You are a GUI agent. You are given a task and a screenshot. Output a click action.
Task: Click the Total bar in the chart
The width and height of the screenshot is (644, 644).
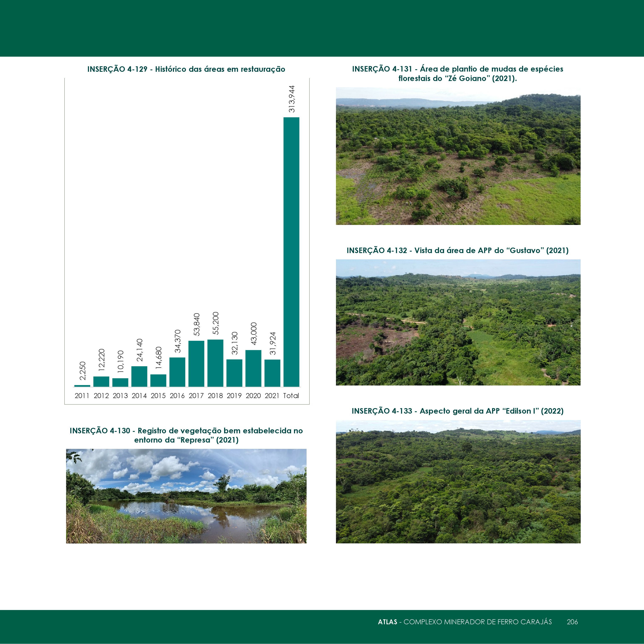pyautogui.click(x=291, y=252)
